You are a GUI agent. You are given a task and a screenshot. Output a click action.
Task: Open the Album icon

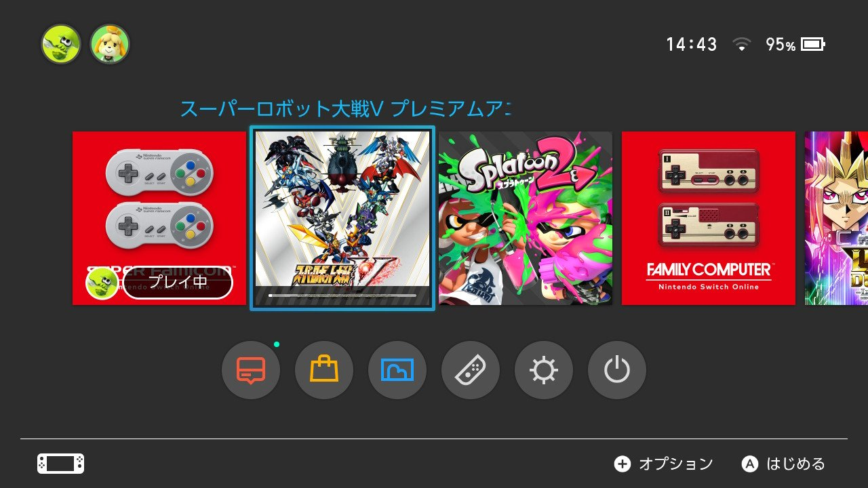point(397,370)
